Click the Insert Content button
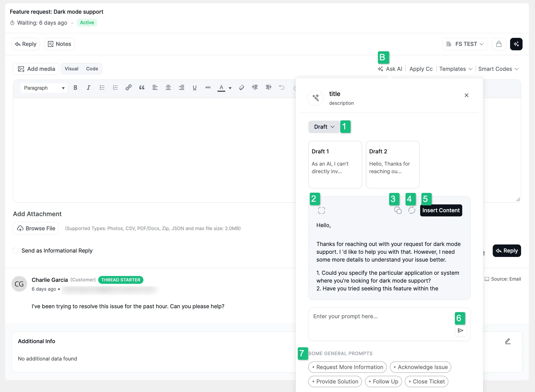The height and width of the screenshot is (392, 535). [x=441, y=210]
